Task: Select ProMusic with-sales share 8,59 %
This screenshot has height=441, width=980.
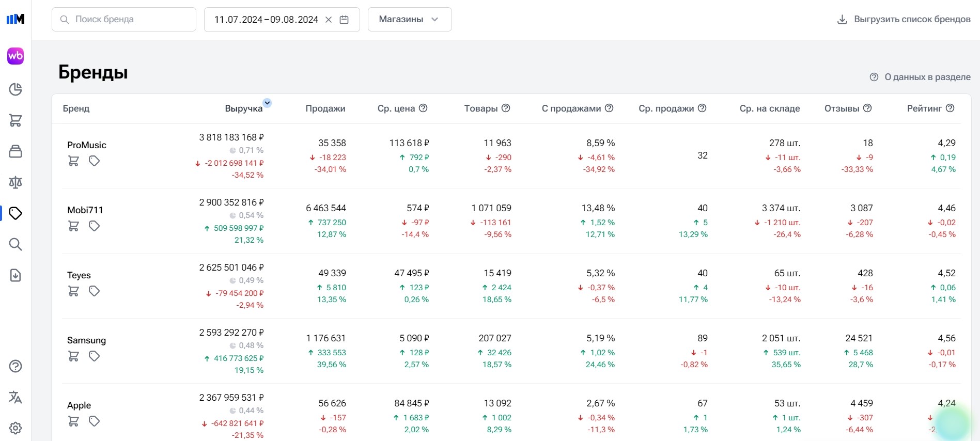Action: 601,143
